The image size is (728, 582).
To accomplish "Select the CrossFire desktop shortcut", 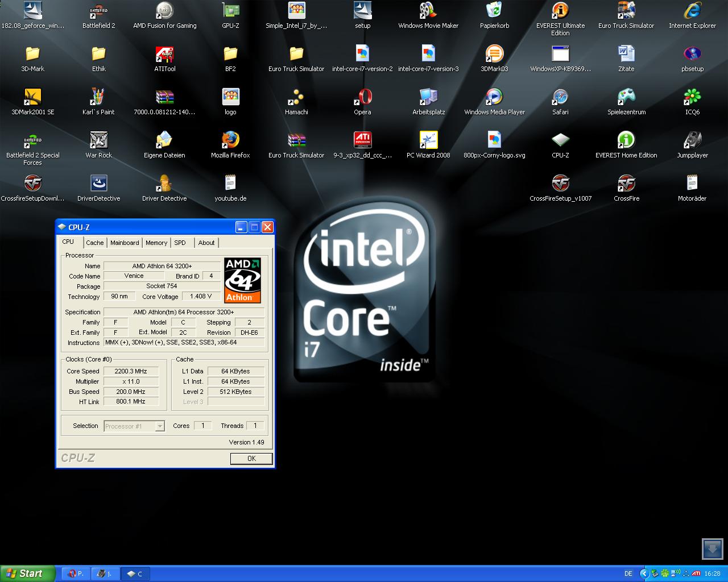I will click(x=626, y=188).
